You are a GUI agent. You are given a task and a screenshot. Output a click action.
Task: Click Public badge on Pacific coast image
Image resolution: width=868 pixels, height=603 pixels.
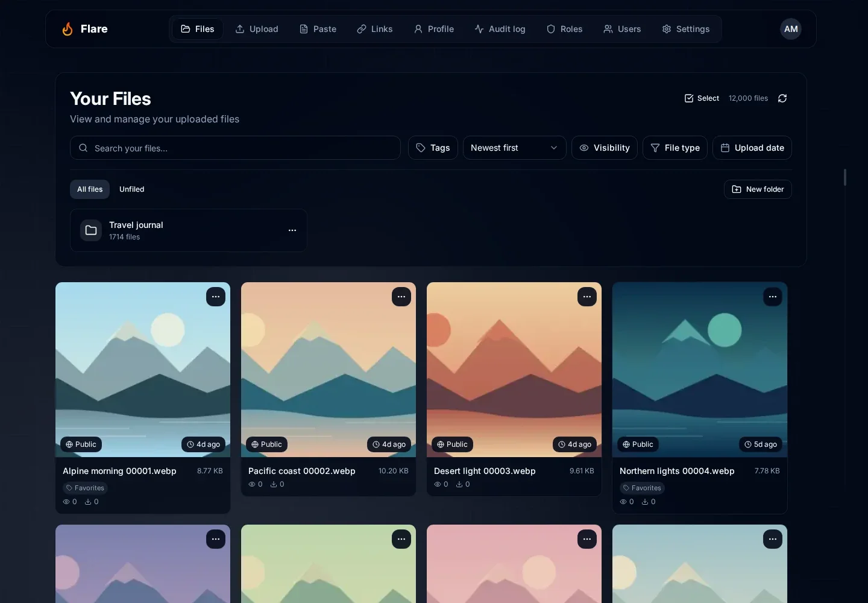point(266,444)
